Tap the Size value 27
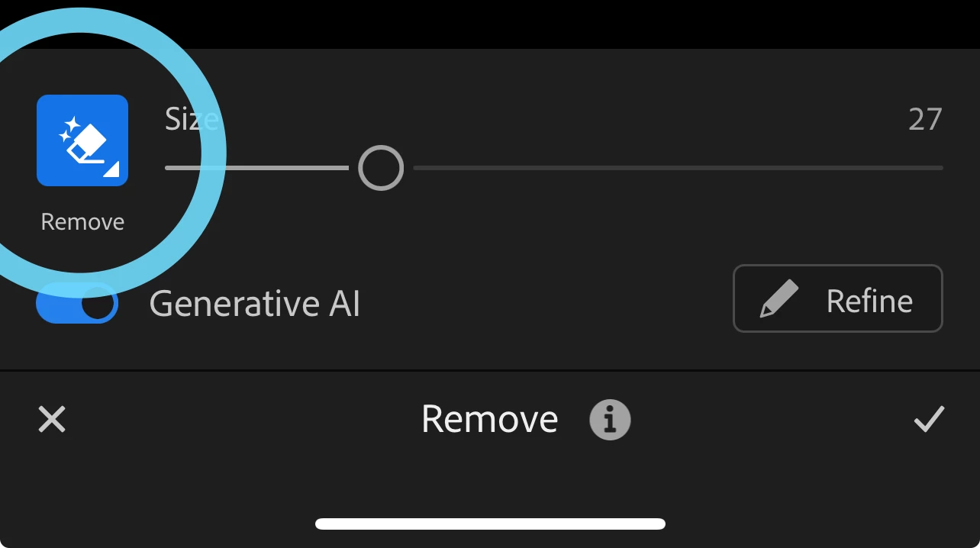Screen dimensions: 980x548 point(925,120)
